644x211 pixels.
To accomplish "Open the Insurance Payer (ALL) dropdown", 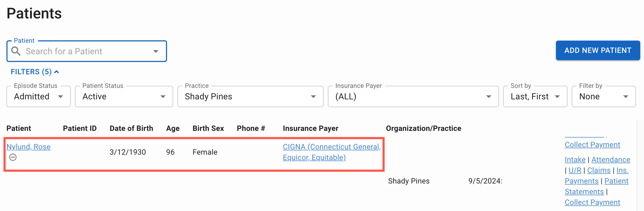I will pos(413,96).
